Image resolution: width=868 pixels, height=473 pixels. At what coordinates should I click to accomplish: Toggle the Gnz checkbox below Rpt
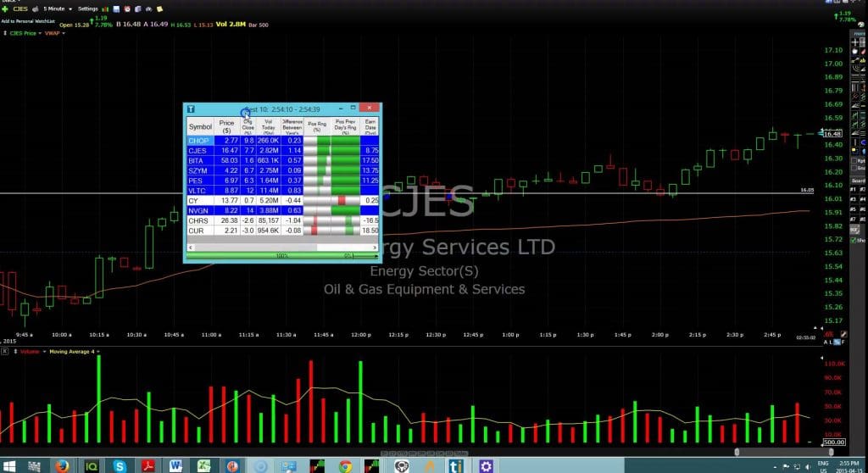pyautogui.click(x=854, y=168)
